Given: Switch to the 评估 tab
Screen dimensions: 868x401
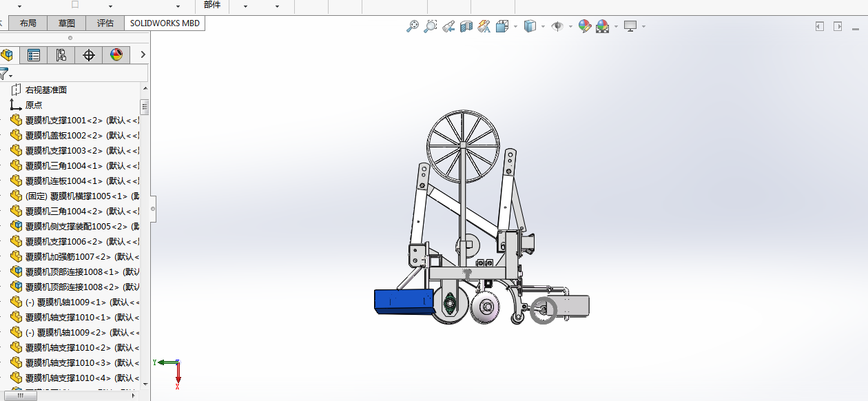Looking at the screenshot, I should 105,23.
